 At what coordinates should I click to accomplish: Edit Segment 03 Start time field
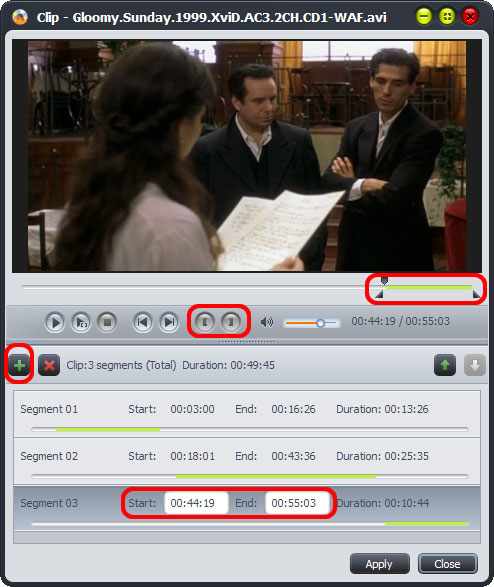click(196, 503)
